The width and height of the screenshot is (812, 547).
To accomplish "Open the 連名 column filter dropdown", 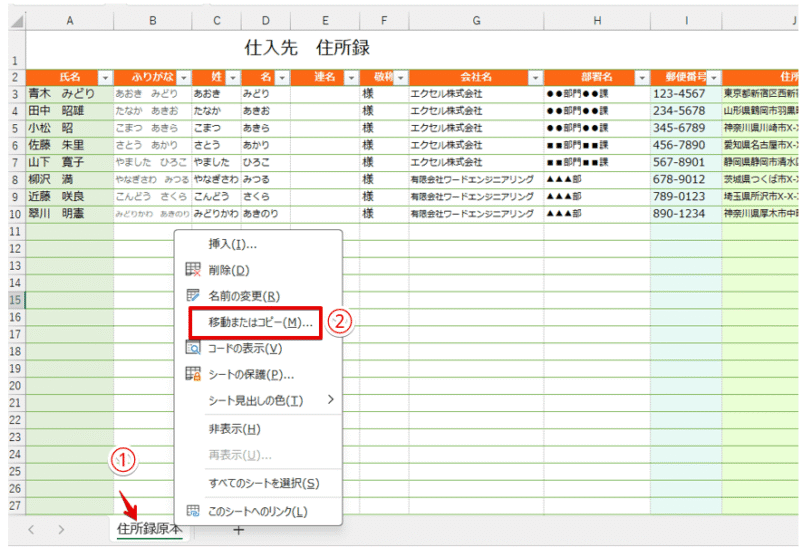I will point(352,78).
